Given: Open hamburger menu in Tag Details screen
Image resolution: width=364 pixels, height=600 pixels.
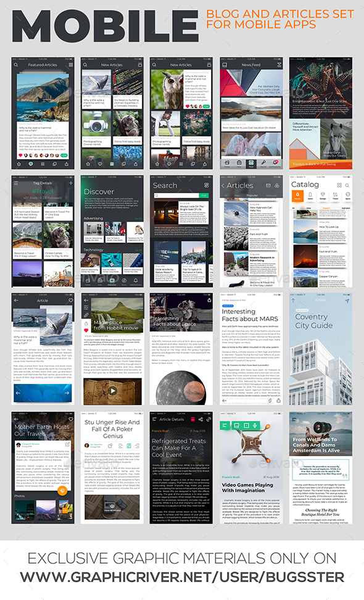Looking at the screenshot, I should click(16, 183).
